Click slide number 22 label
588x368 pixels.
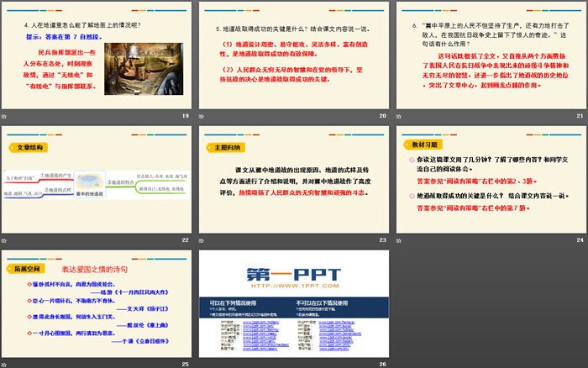pos(186,239)
